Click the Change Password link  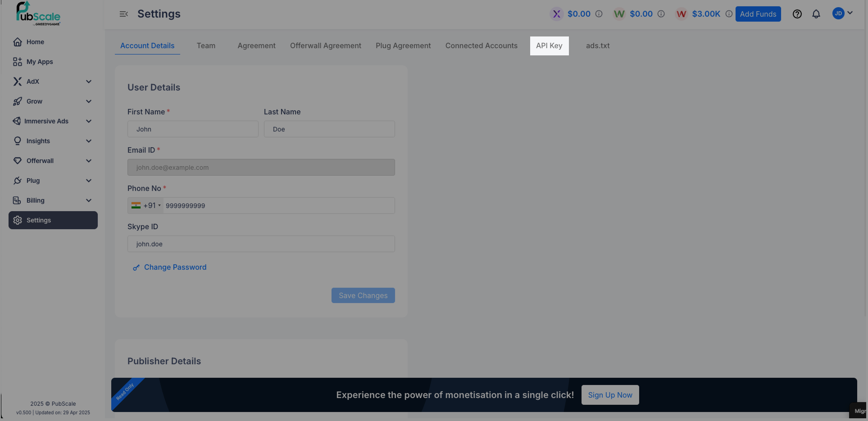(175, 267)
